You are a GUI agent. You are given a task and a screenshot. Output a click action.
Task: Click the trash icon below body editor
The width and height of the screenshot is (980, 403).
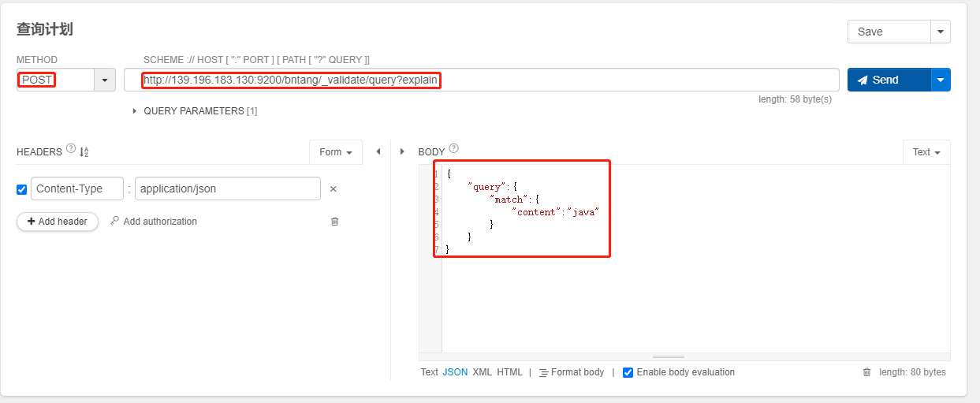pos(866,372)
